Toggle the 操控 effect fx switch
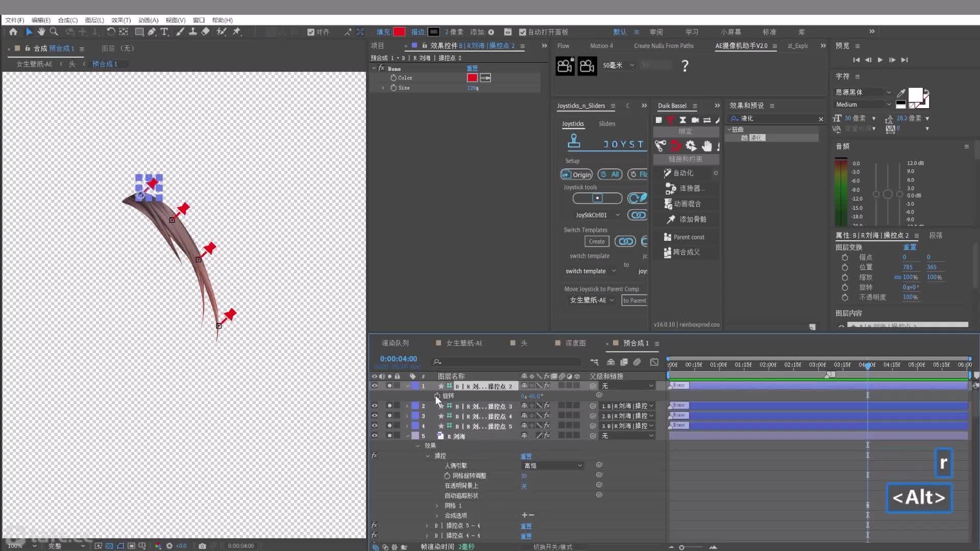 374,455
